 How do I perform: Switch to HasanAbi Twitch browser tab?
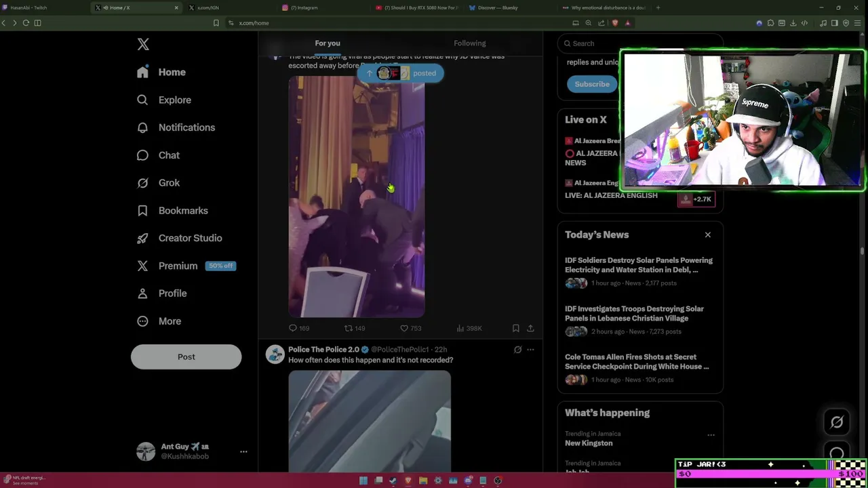click(45, 7)
